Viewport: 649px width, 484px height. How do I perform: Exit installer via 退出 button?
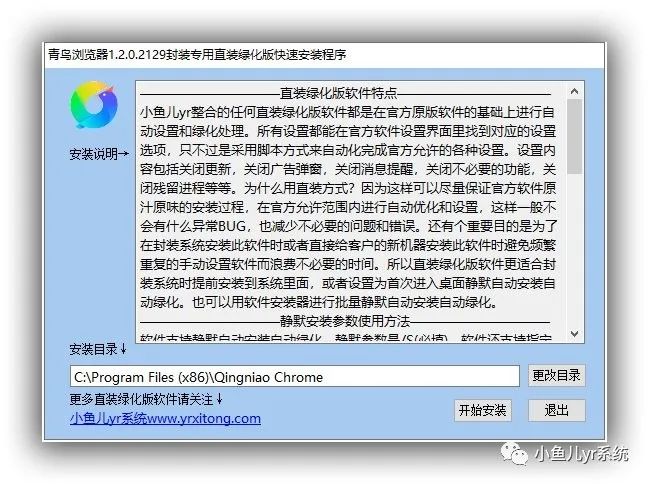pyautogui.click(x=556, y=410)
